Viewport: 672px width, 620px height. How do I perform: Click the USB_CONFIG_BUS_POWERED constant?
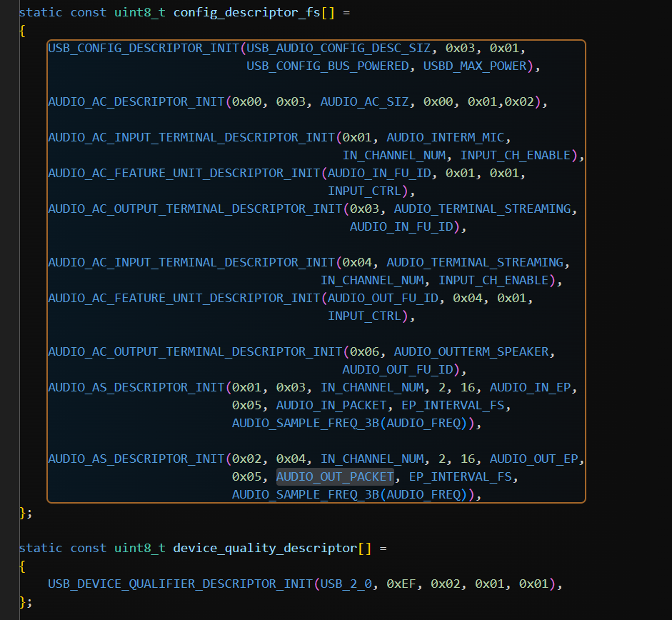click(x=328, y=66)
